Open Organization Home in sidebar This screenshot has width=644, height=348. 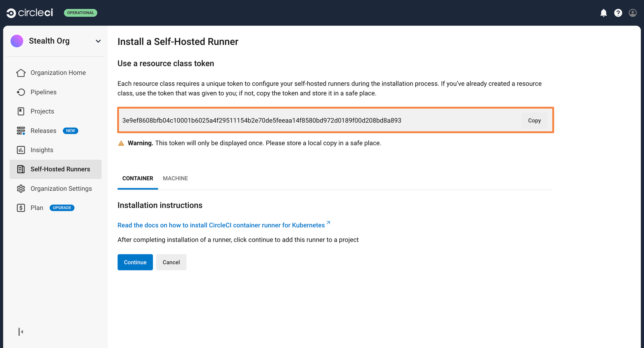pos(55,73)
